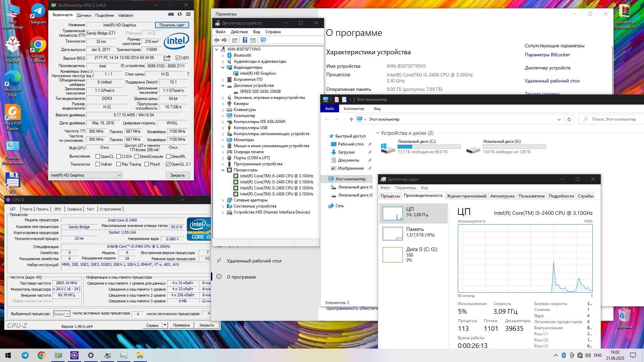Toggle Ray Tracing checkbox in GPU-Z
This screenshot has height=362, width=644.
[119, 164]
